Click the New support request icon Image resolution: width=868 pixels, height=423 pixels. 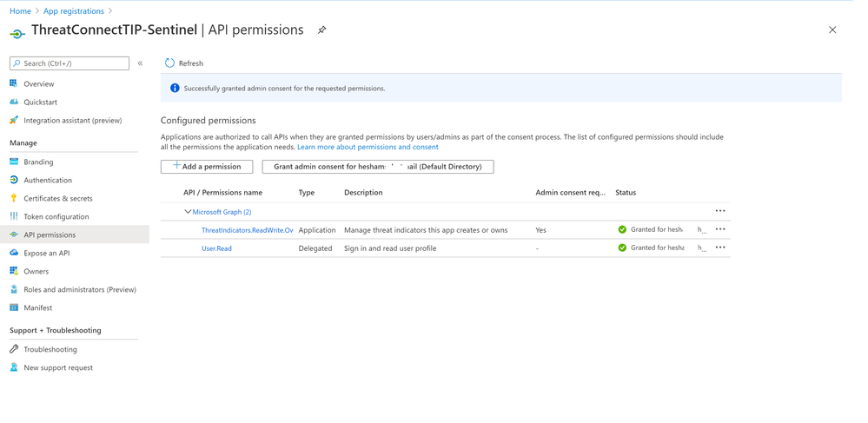(14, 367)
